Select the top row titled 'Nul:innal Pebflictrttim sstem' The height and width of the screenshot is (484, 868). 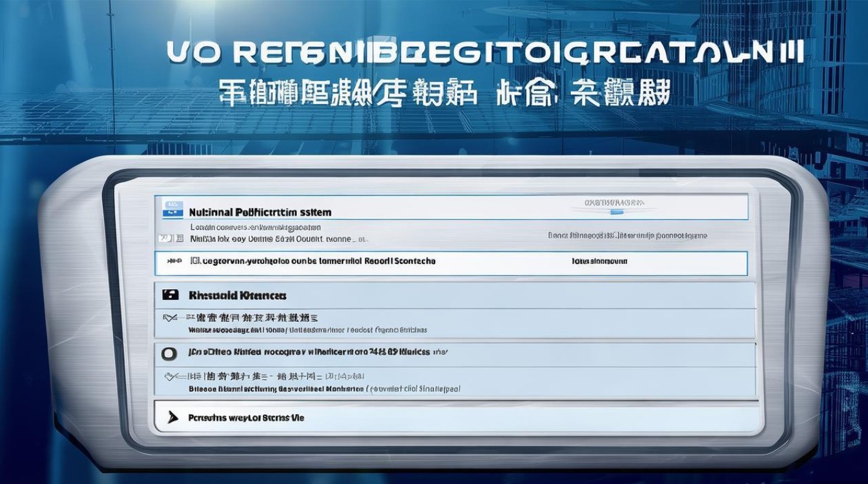(260, 212)
